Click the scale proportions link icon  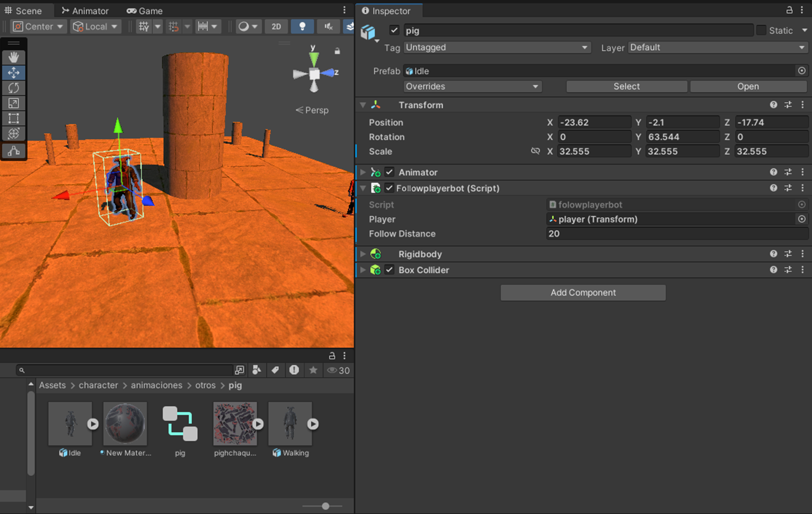(x=535, y=151)
